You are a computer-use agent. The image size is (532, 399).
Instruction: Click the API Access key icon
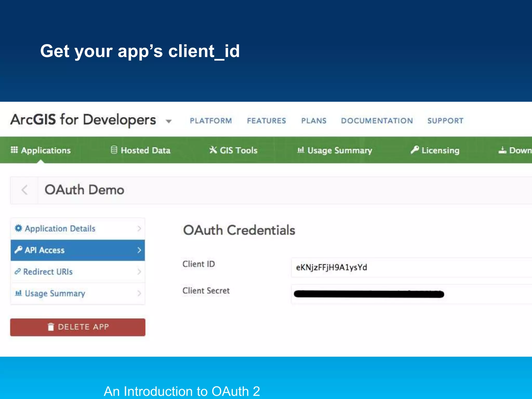pyautogui.click(x=18, y=250)
